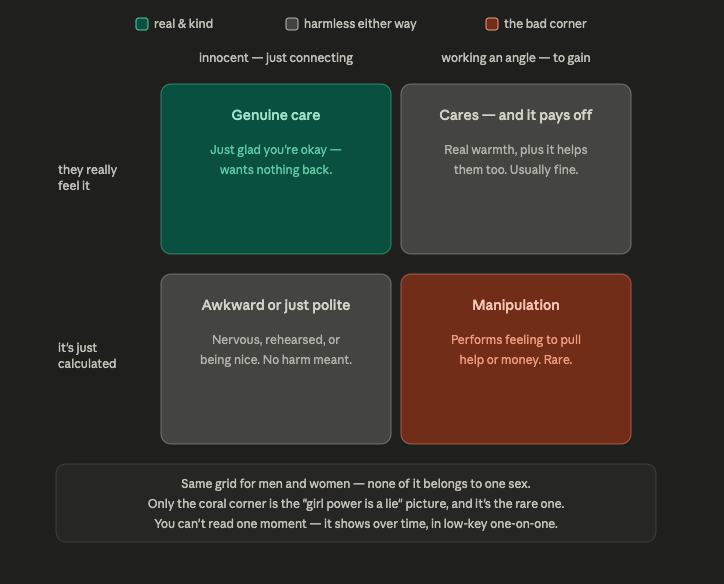724x584 pixels.
Task: Click the gray 'harmless either way' legend swatch
Action: tap(292, 24)
